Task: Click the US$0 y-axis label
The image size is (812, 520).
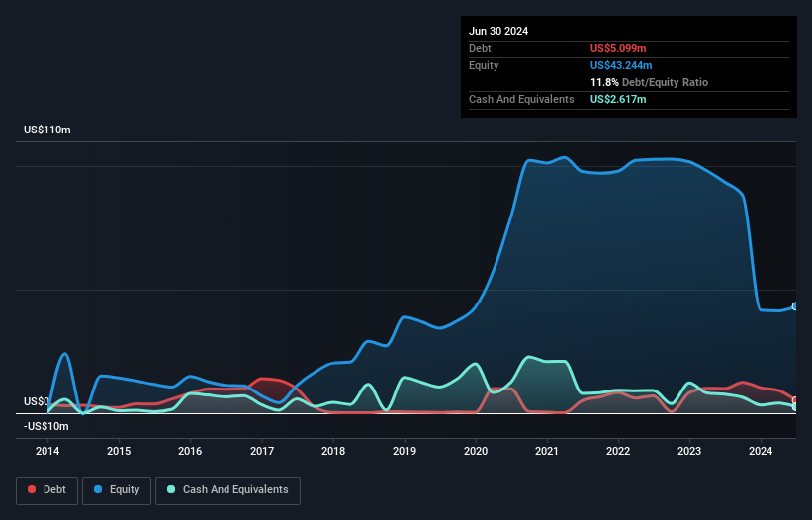Action: point(37,402)
